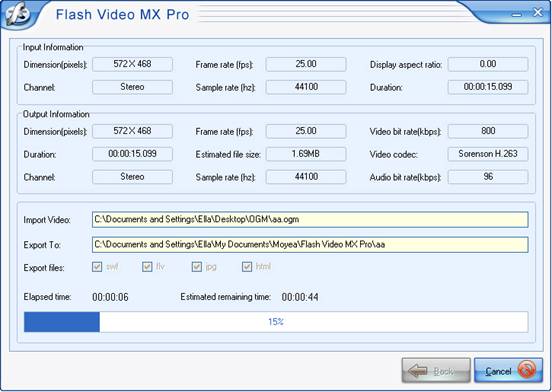This screenshot has width=552, height=392.
Task: Click the Estimated file size value 1.69MB
Action: tap(306, 154)
